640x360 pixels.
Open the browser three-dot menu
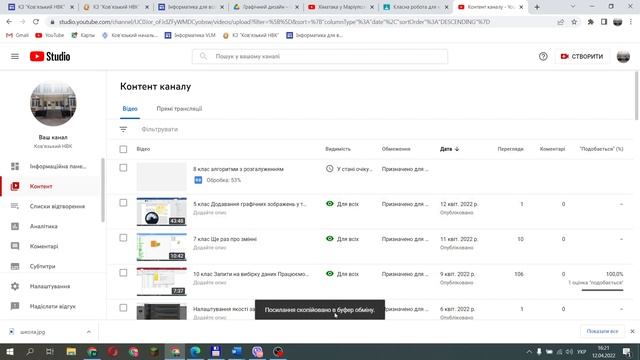point(632,22)
